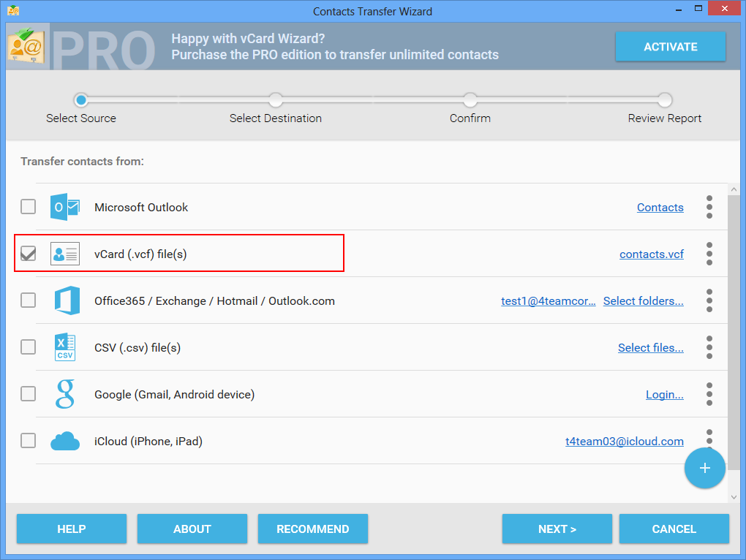
Task: Open the Outlook Contacts folder link
Action: pos(660,208)
